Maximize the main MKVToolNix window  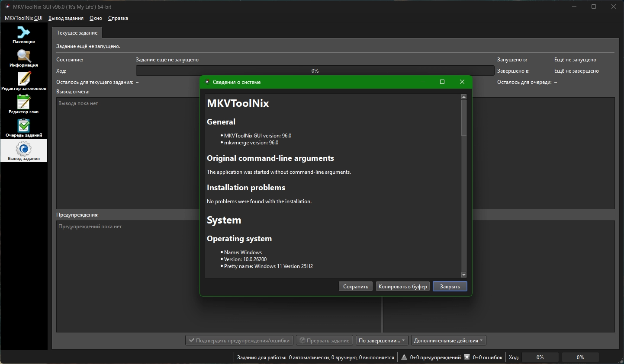pos(594,6)
